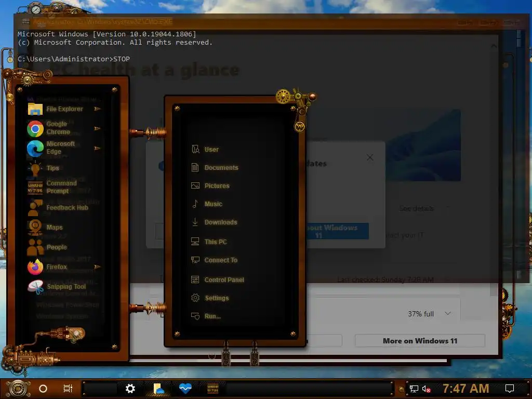This screenshot has height=399, width=532.
Task: Click the steampunk Start button
Action: pos(18,389)
